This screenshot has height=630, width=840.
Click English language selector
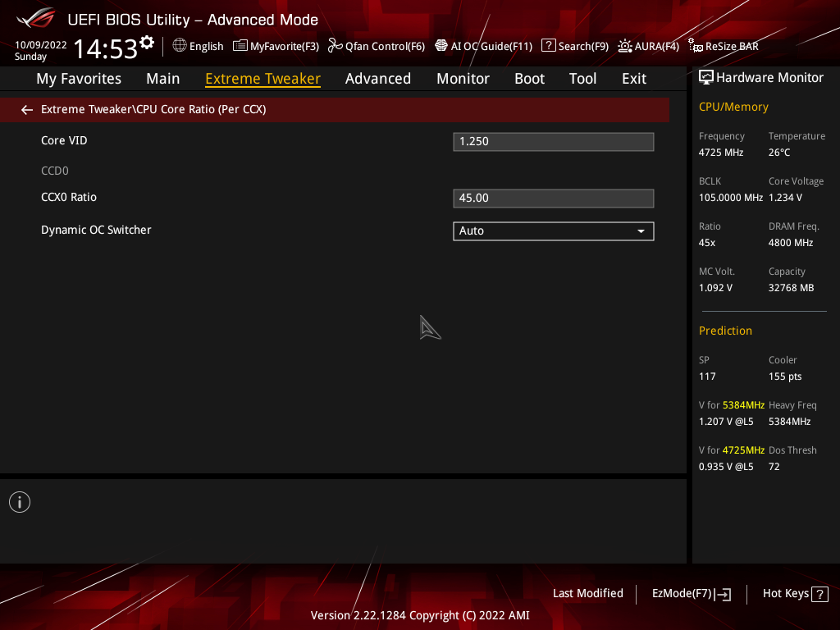[x=206, y=46]
